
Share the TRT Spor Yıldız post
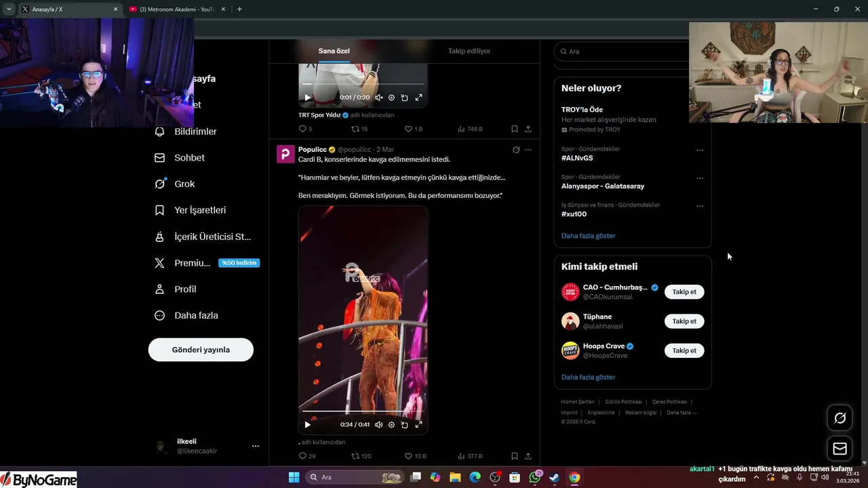click(x=528, y=129)
